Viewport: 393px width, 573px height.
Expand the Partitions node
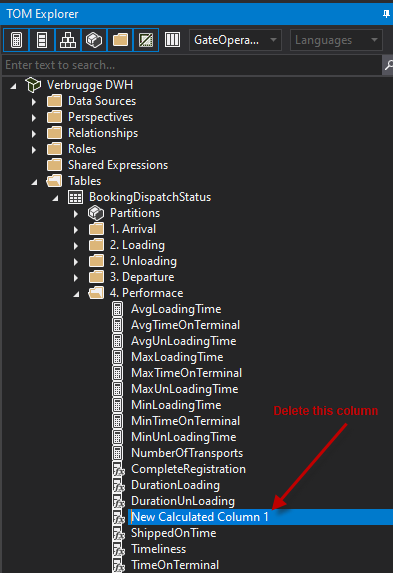(76, 214)
